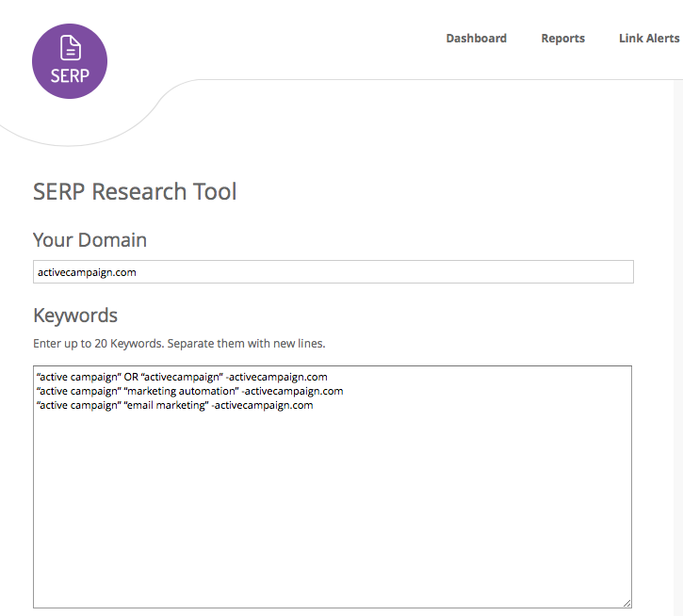Click the 'Enter up to 20 Keywords' hint
The width and height of the screenshot is (683, 616).
click(179, 344)
